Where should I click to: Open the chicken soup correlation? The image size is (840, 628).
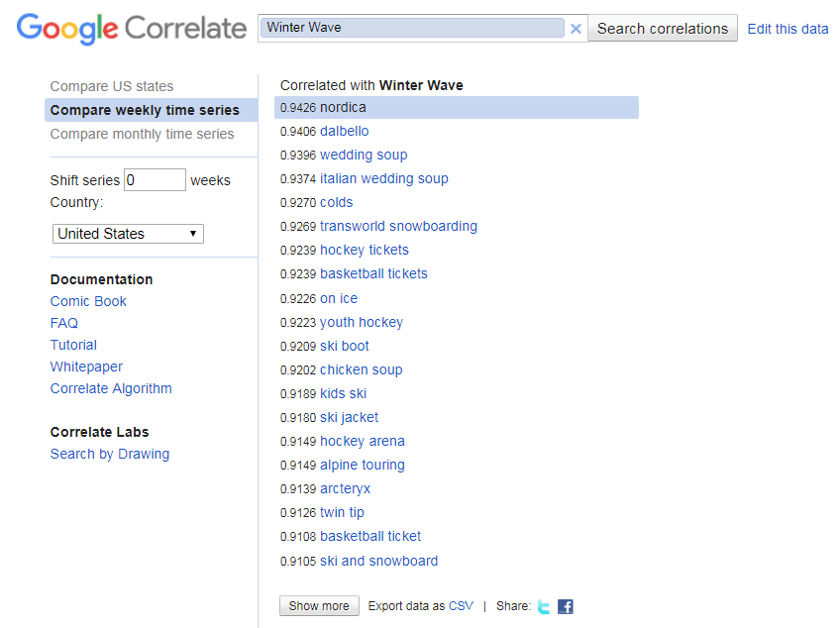click(x=362, y=369)
